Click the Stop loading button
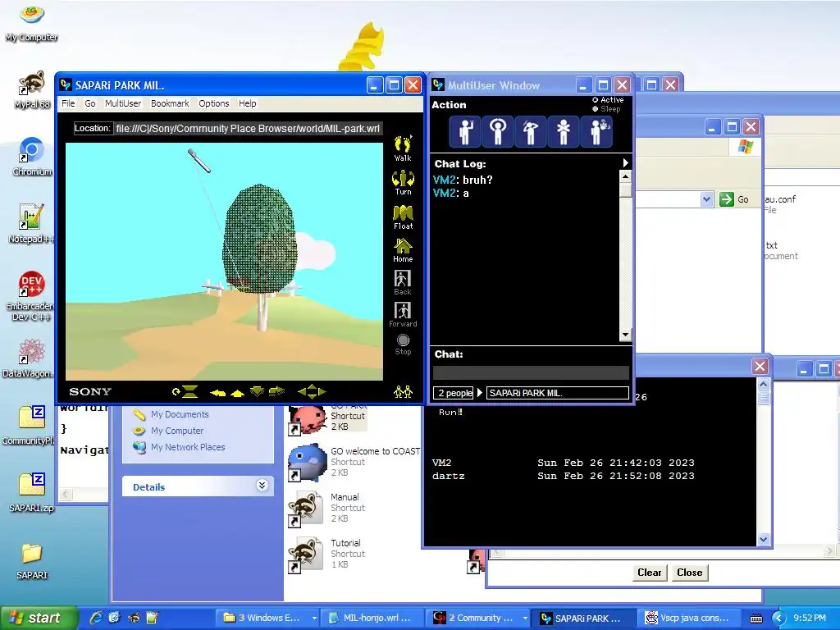Viewport: 840px width, 630px height. coord(403,345)
